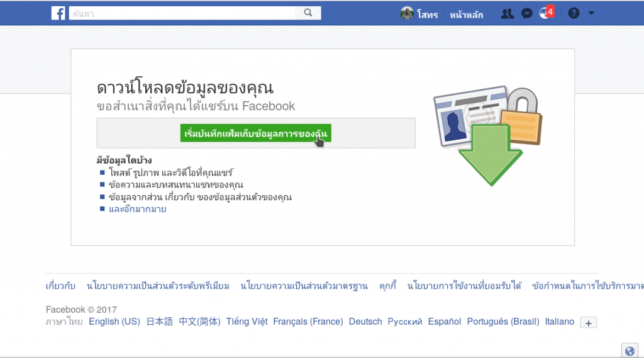Viewport: 644px width, 358px height.
Task: Click the plus more languages button
Action: (x=588, y=323)
